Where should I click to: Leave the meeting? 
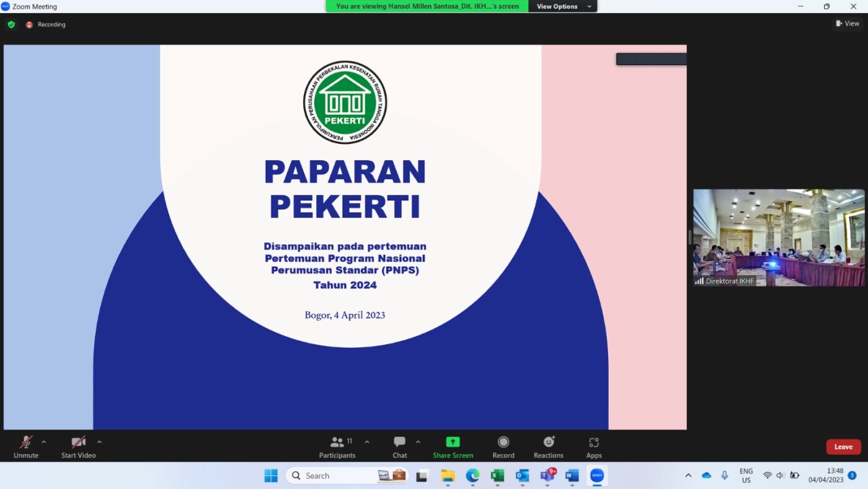click(x=843, y=447)
